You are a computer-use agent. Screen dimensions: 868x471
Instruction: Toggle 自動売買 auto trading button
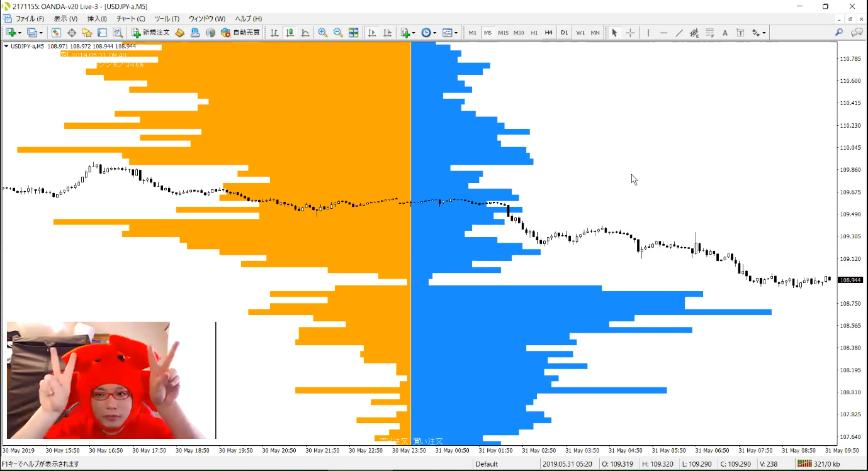point(240,33)
